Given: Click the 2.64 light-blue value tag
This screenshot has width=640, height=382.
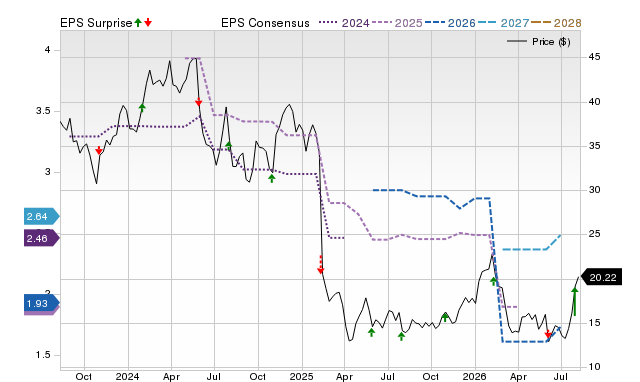Looking at the screenshot, I should [x=41, y=216].
